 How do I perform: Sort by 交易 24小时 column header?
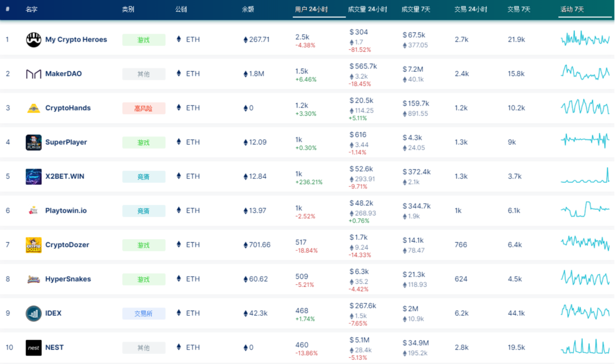pos(471,9)
